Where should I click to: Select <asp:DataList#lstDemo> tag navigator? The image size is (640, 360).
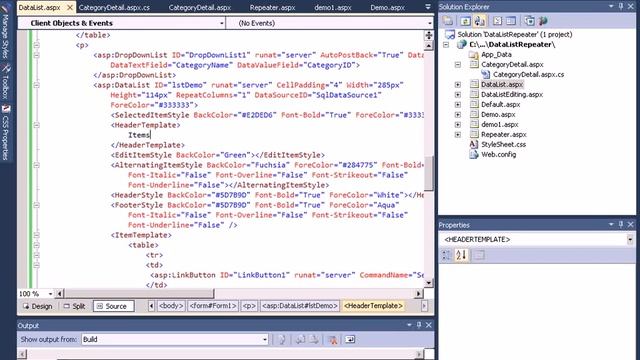300,306
